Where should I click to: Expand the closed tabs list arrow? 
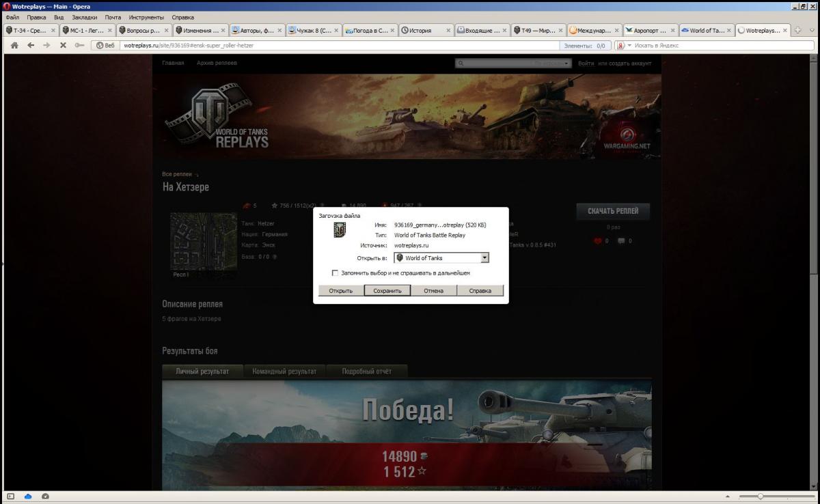click(812, 31)
